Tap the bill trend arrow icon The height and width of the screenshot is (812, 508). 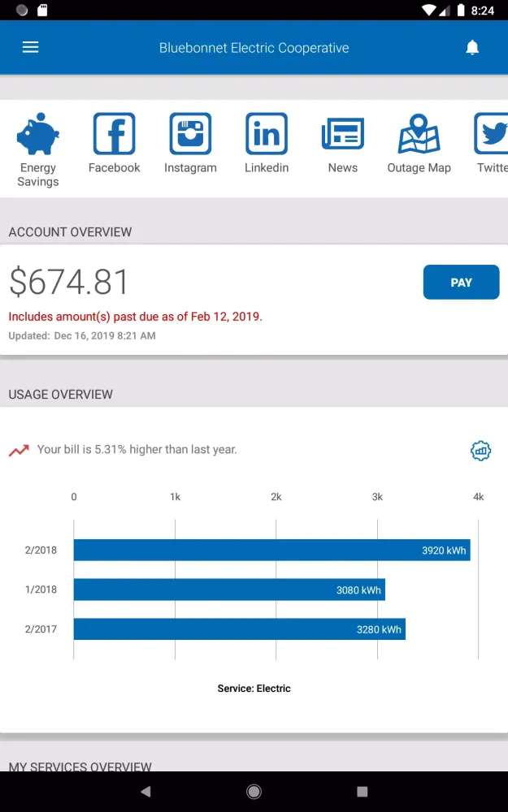[19, 450]
